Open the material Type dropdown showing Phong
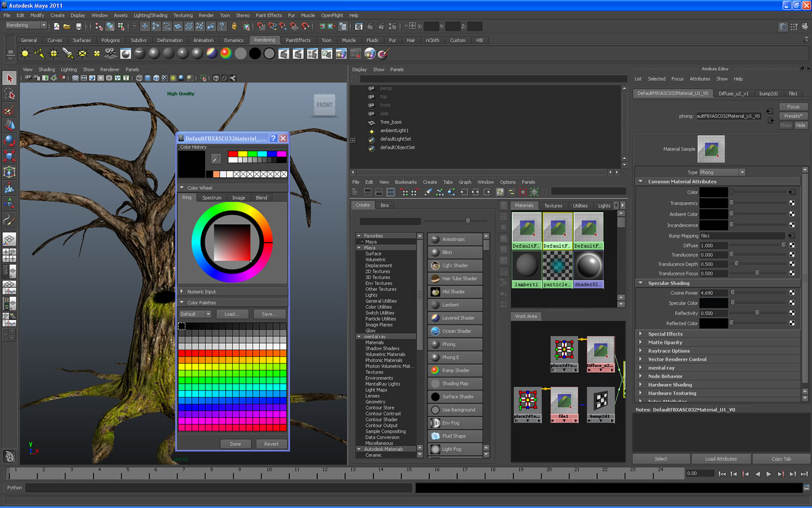 pyautogui.click(x=722, y=172)
